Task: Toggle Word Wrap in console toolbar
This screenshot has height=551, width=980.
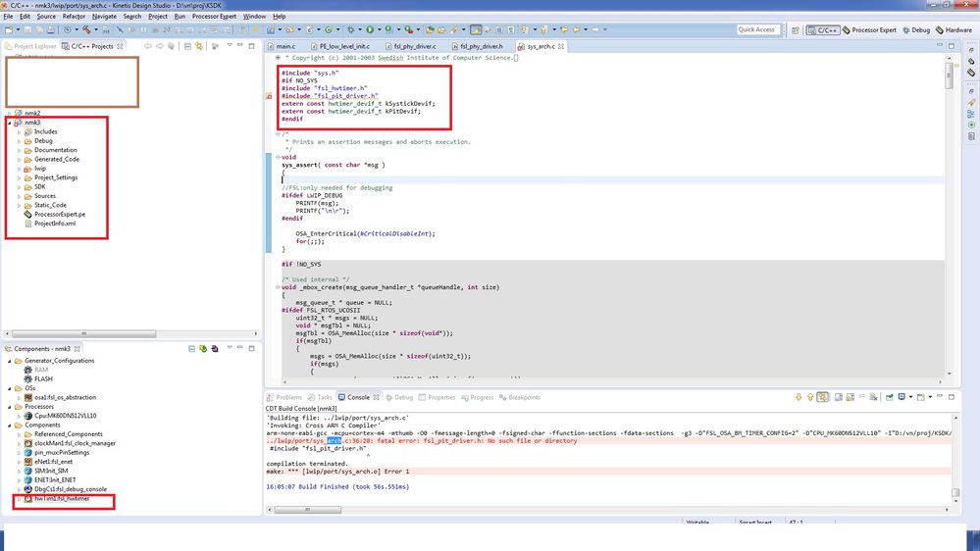Action: point(862,397)
